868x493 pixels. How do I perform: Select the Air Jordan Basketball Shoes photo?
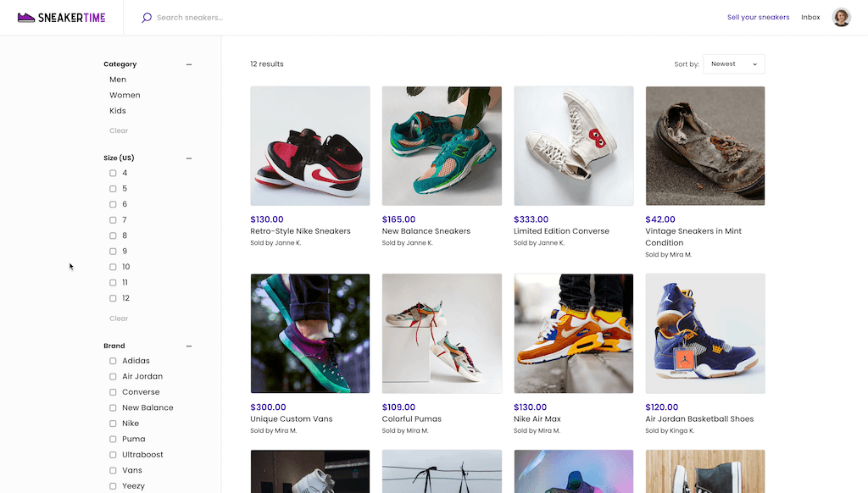(x=705, y=333)
